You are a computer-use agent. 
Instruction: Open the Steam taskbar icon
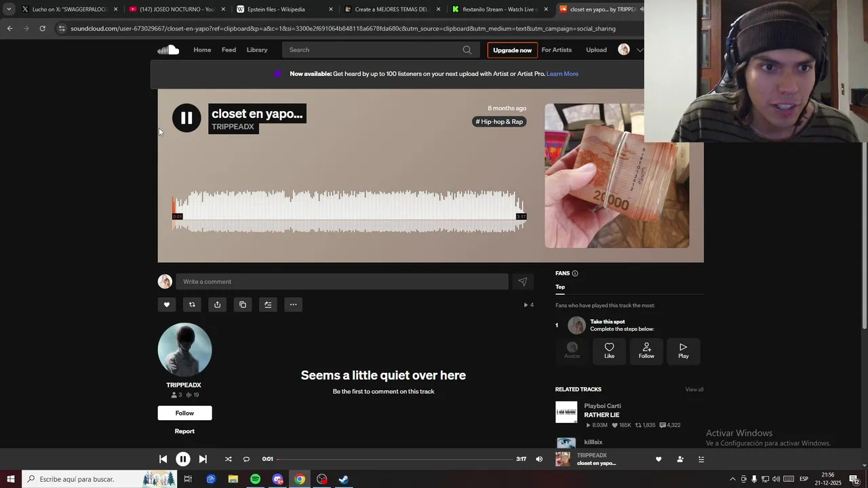coord(344,479)
